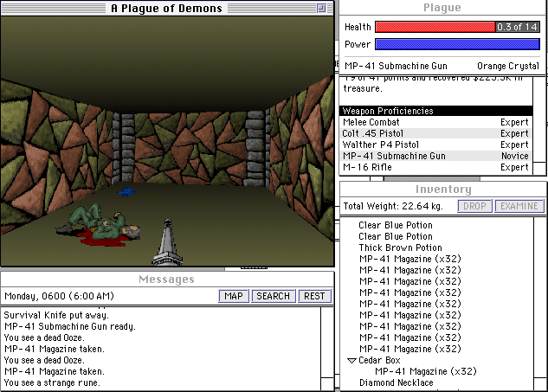Image resolution: width=548 pixels, height=392 pixels.
Task: Select the Walther P4 Pistol proficiency row
Action: pos(435,145)
